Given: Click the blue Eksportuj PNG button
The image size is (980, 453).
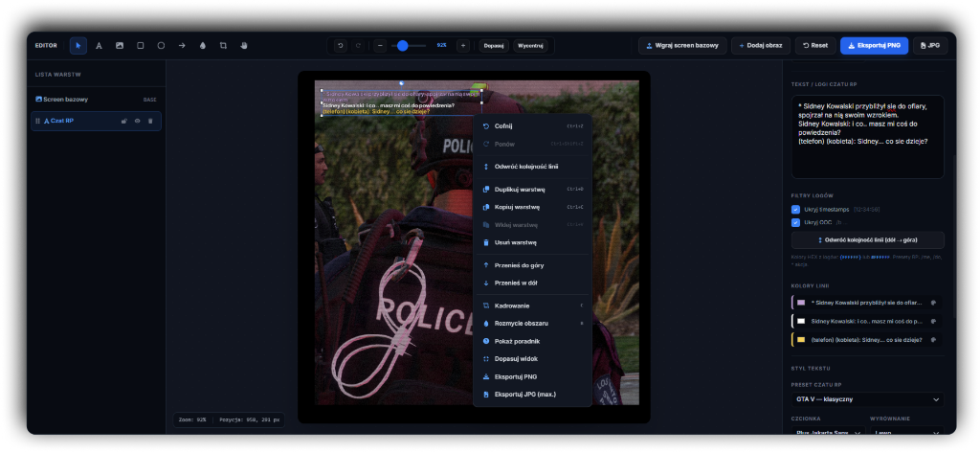Looking at the screenshot, I should click(x=875, y=46).
